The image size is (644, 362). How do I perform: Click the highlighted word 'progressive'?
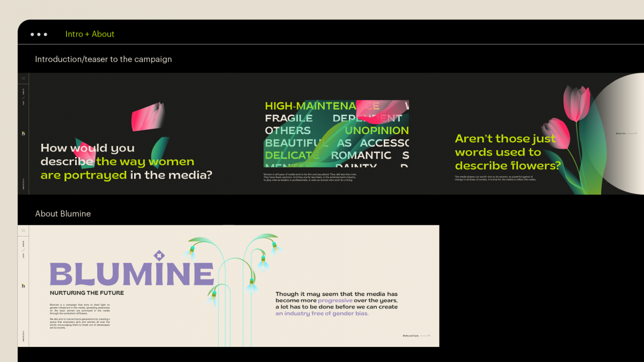pos(335,300)
